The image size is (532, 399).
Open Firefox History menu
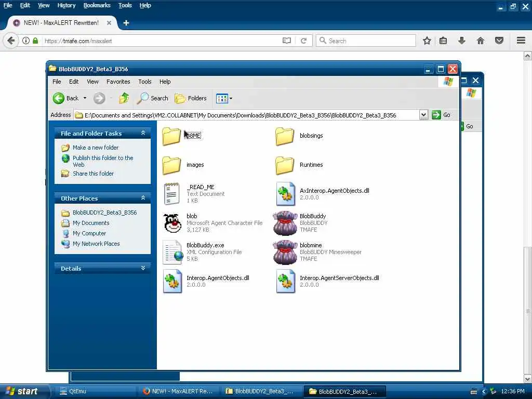point(66,5)
